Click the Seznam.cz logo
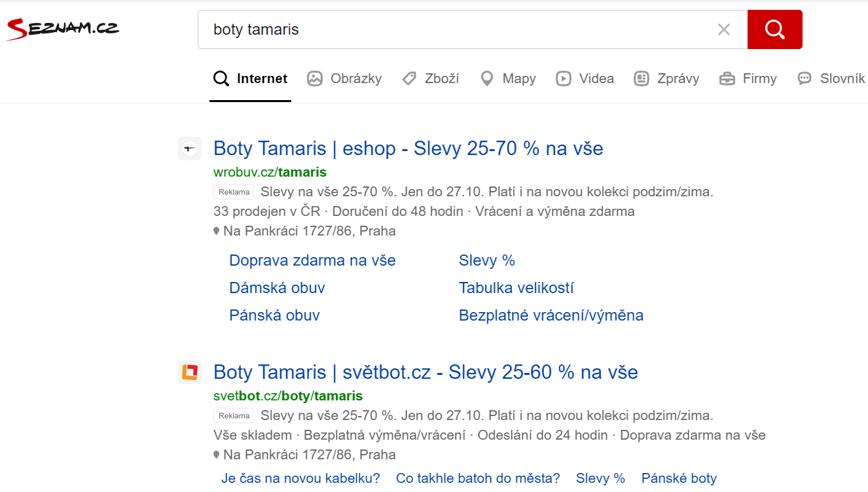The height and width of the screenshot is (492, 868). point(62,29)
